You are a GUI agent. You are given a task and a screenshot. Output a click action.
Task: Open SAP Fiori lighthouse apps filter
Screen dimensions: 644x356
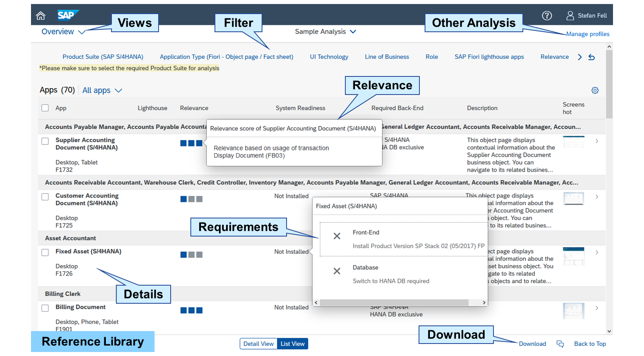point(489,57)
